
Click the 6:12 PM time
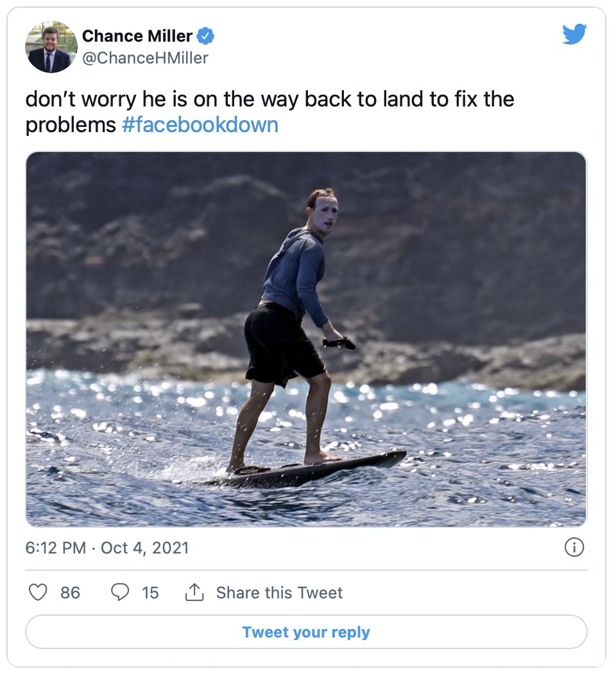(x=55, y=548)
